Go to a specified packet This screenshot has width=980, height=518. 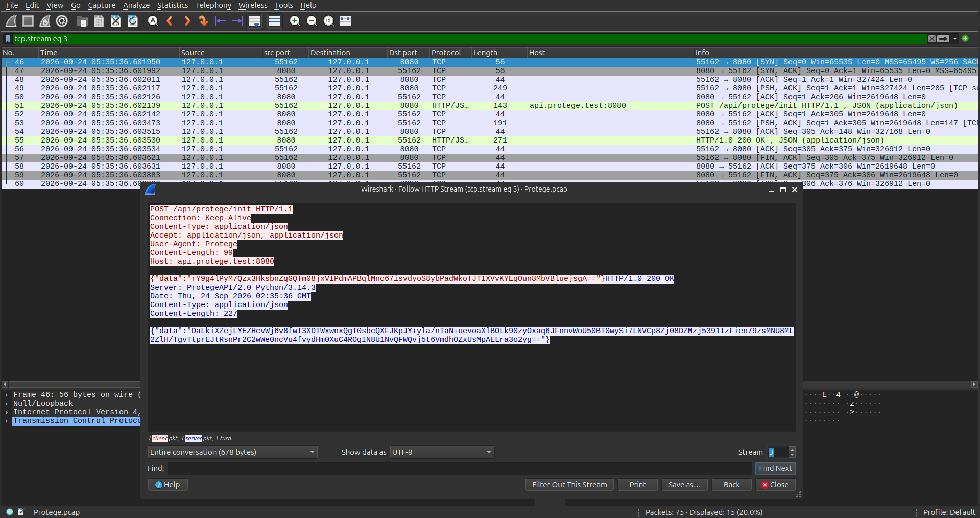point(203,21)
